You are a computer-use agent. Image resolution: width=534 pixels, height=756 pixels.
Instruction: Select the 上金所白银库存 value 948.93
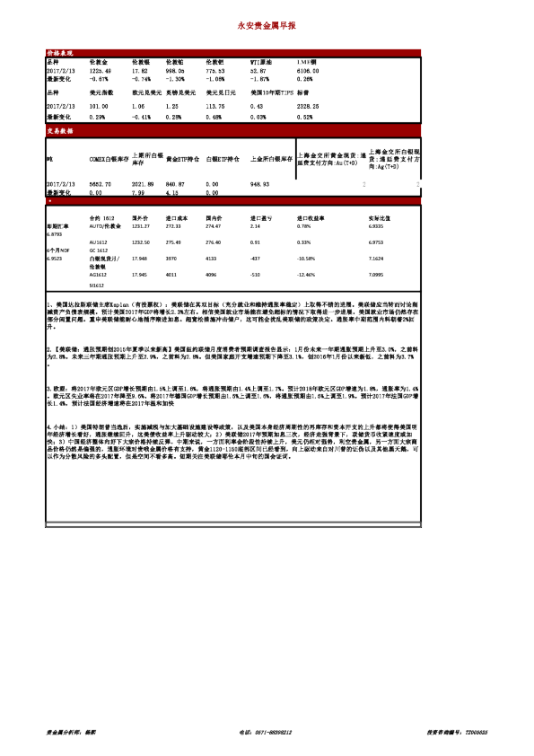tap(259, 184)
